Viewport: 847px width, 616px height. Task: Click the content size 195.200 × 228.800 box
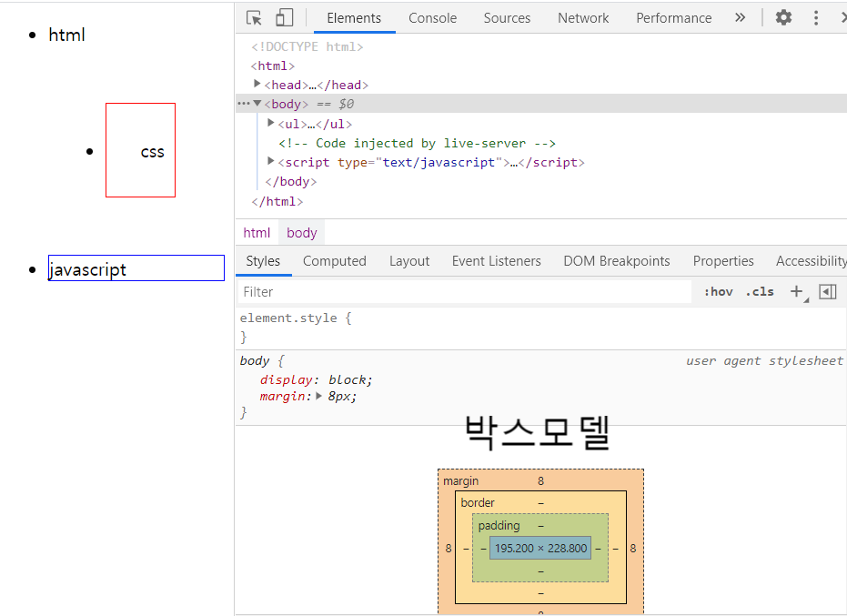tap(540, 548)
